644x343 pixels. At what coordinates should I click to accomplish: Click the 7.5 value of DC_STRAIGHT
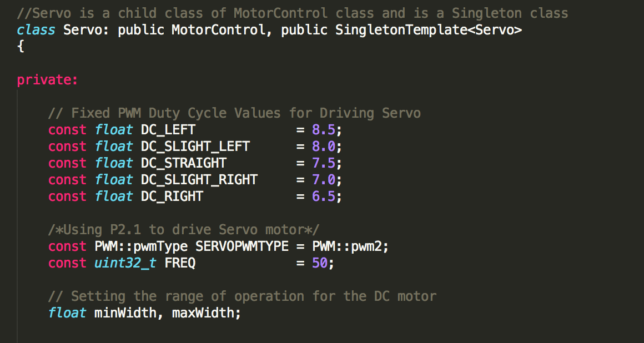(x=324, y=163)
